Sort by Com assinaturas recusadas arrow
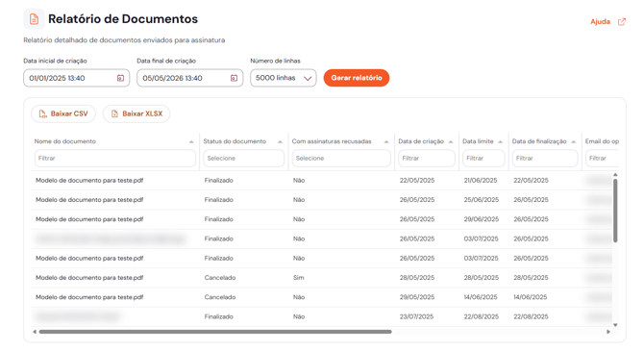 386,141
